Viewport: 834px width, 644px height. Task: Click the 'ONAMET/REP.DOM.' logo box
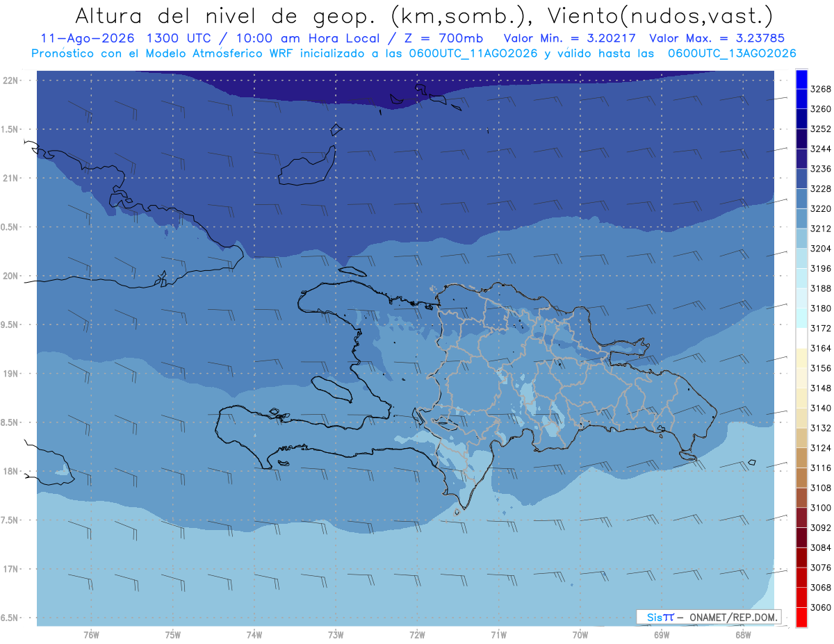708,617
